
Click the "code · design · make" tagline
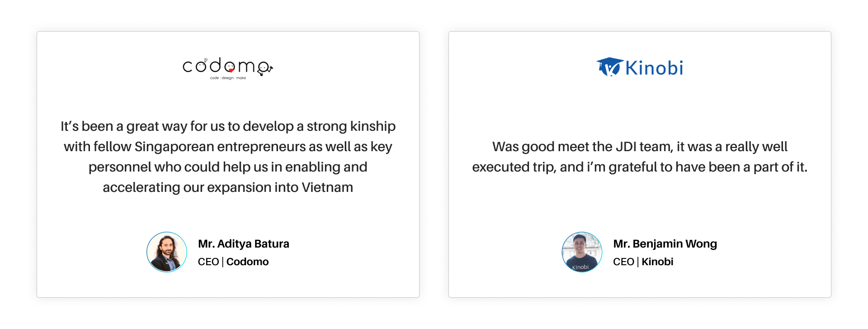228,78
